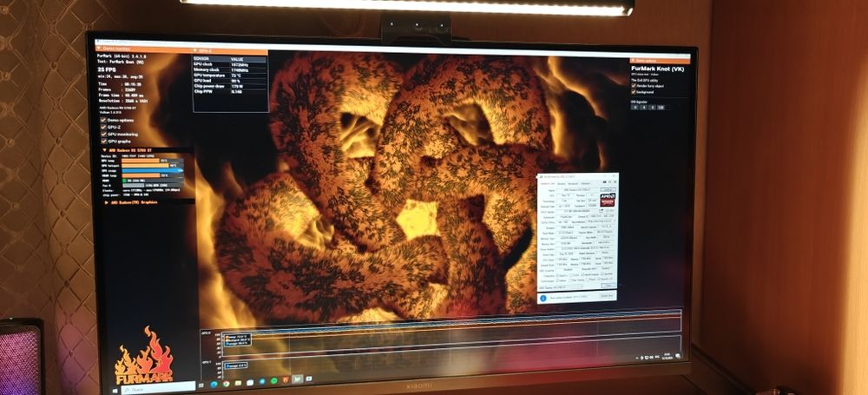Screen dimensions: 868x395
Task: Click the temp legend entry in GPU graph
Action: click(x=237, y=337)
